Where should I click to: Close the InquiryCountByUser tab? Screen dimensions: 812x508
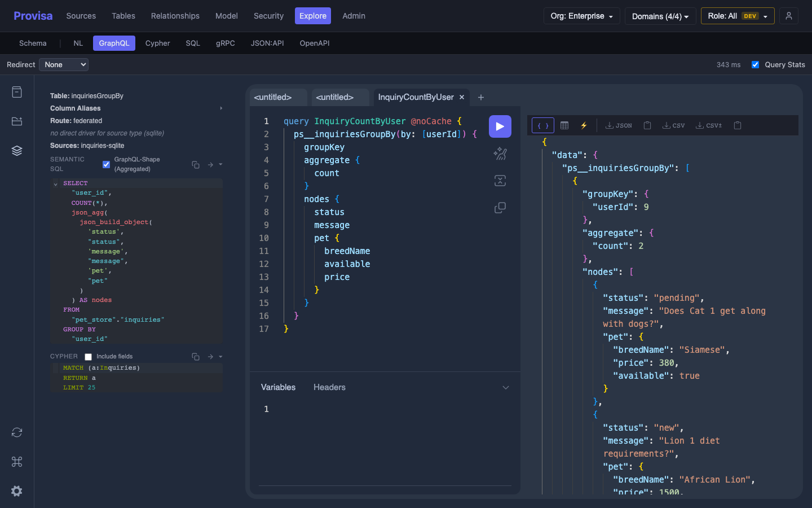click(x=462, y=97)
